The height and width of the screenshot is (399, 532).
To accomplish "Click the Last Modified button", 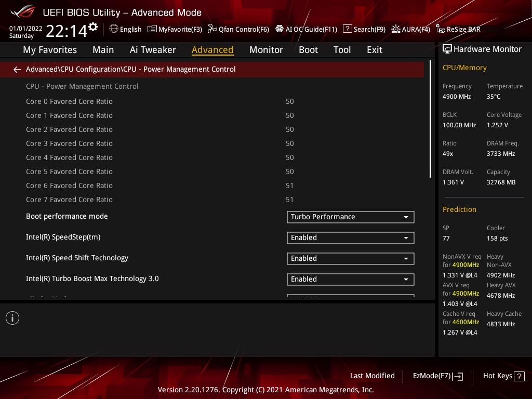I will tap(372, 376).
